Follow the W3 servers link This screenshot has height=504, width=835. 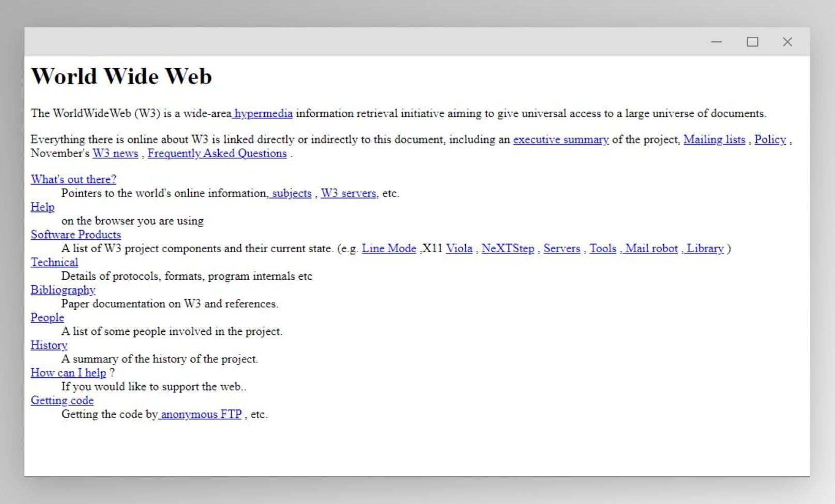(x=348, y=193)
